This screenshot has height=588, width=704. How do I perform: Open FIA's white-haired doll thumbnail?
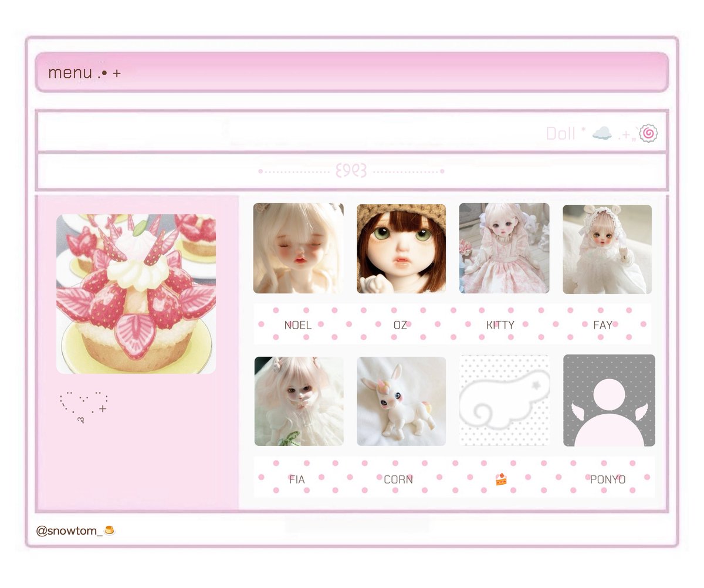click(299, 401)
